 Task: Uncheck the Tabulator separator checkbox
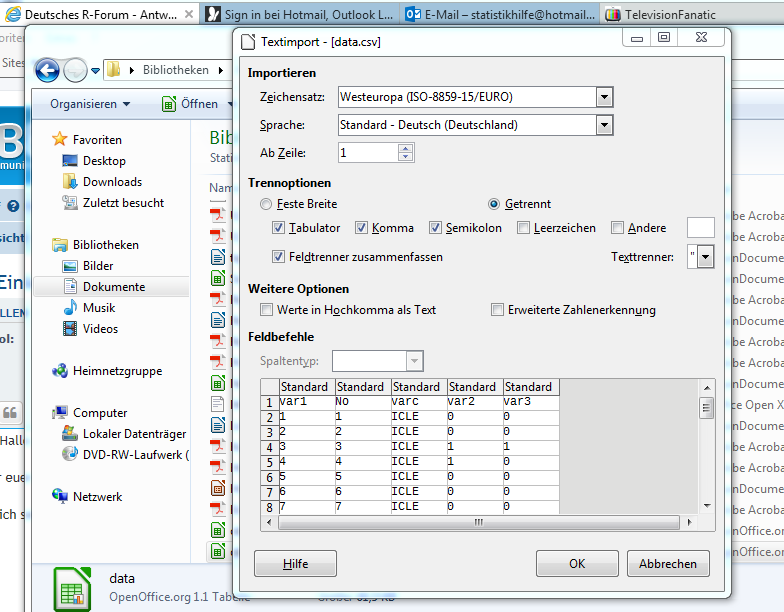click(x=279, y=228)
